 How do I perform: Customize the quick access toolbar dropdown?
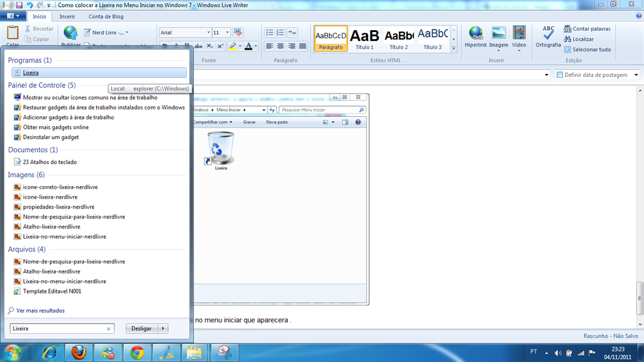(x=48, y=5)
